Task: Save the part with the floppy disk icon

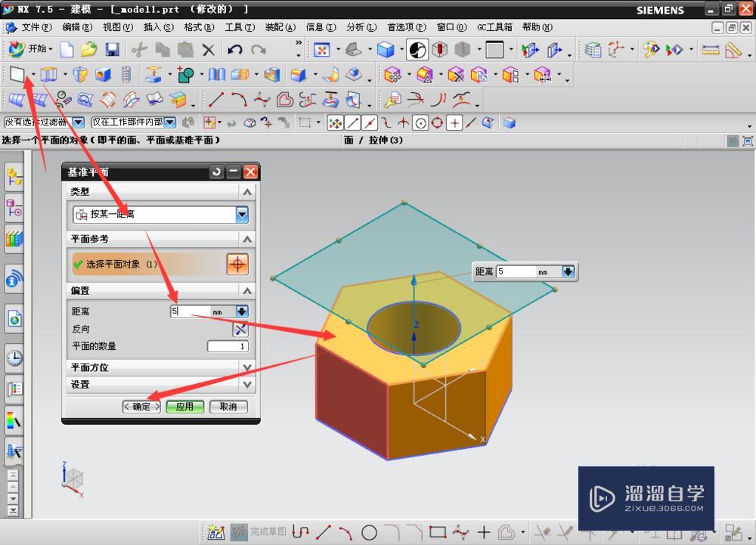Action: [x=112, y=50]
